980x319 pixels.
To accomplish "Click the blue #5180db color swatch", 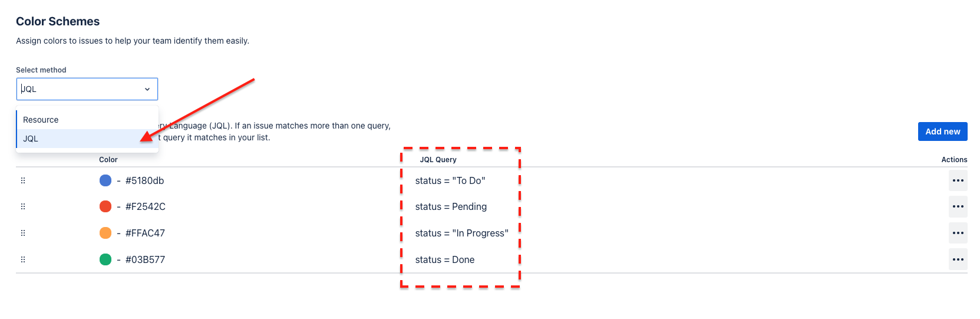I will click(x=105, y=180).
